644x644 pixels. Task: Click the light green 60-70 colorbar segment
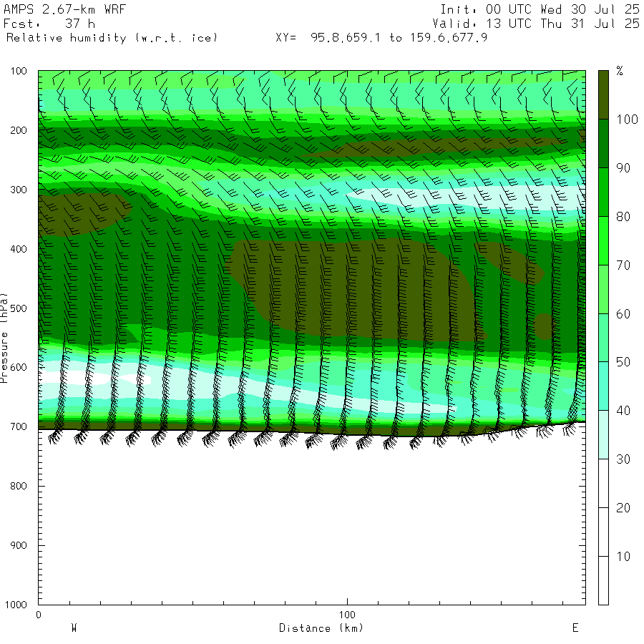pos(603,289)
